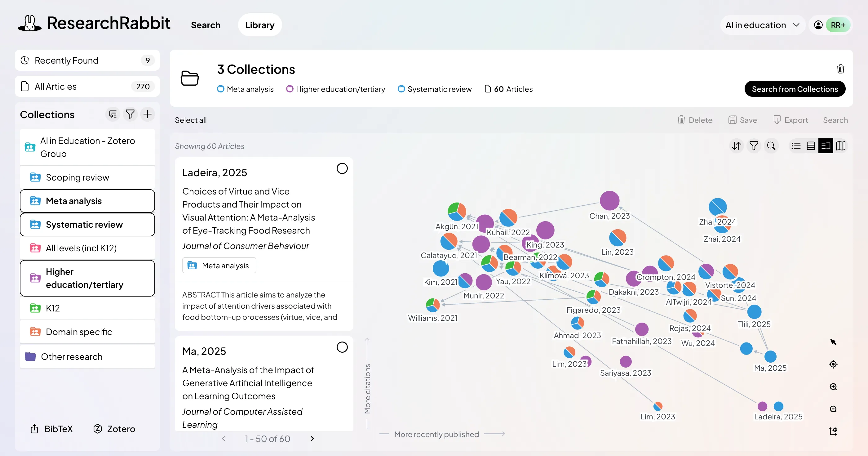Click the Search from Collections button
This screenshot has width=868, height=456.
click(795, 89)
